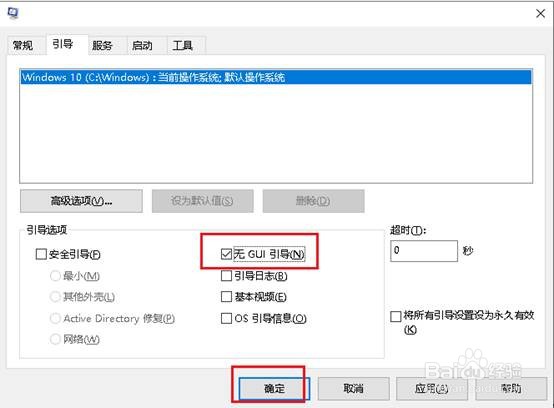Open help via the 帮助 button

coord(511,389)
